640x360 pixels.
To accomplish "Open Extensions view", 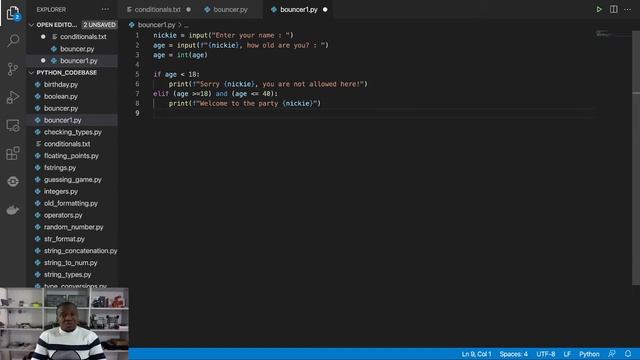I will 13,153.
